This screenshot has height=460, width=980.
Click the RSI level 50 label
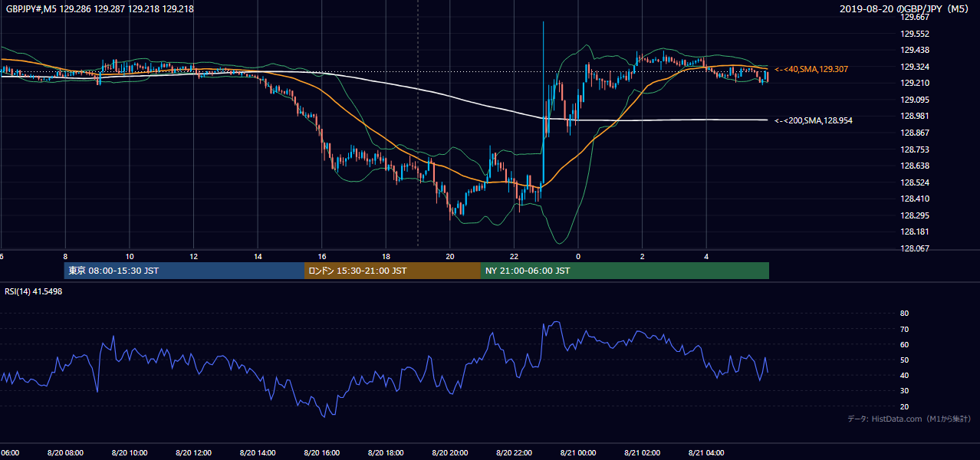(x=904, y=360)
